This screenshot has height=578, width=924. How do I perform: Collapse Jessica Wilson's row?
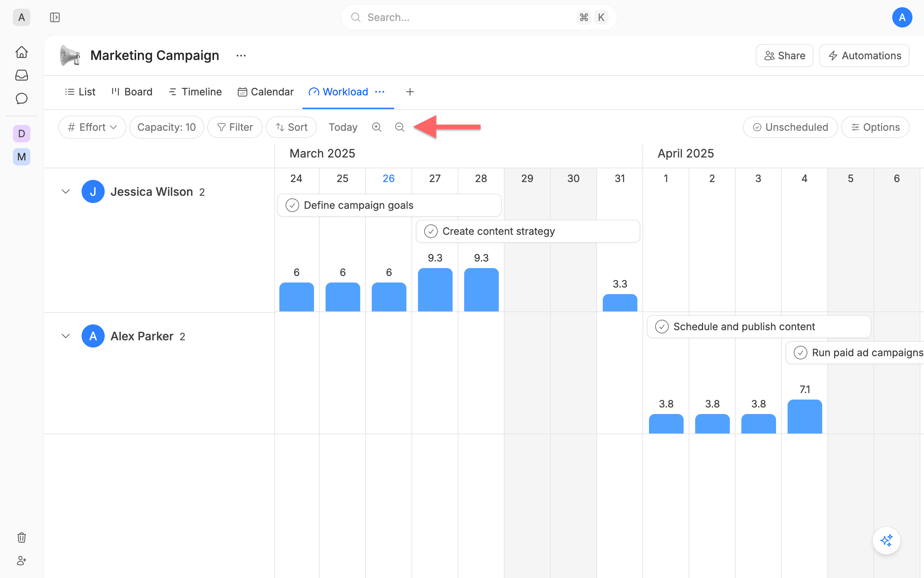click(66, 191)
